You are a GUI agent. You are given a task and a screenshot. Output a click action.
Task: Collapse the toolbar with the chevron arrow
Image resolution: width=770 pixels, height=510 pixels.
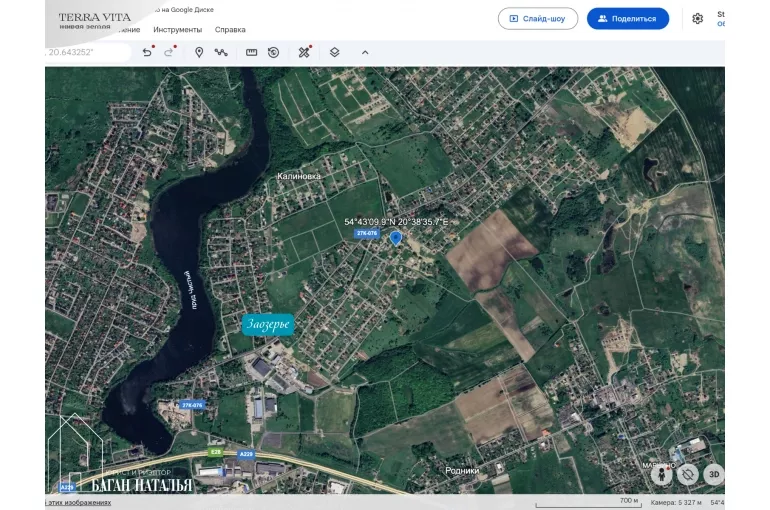[365, 52]
